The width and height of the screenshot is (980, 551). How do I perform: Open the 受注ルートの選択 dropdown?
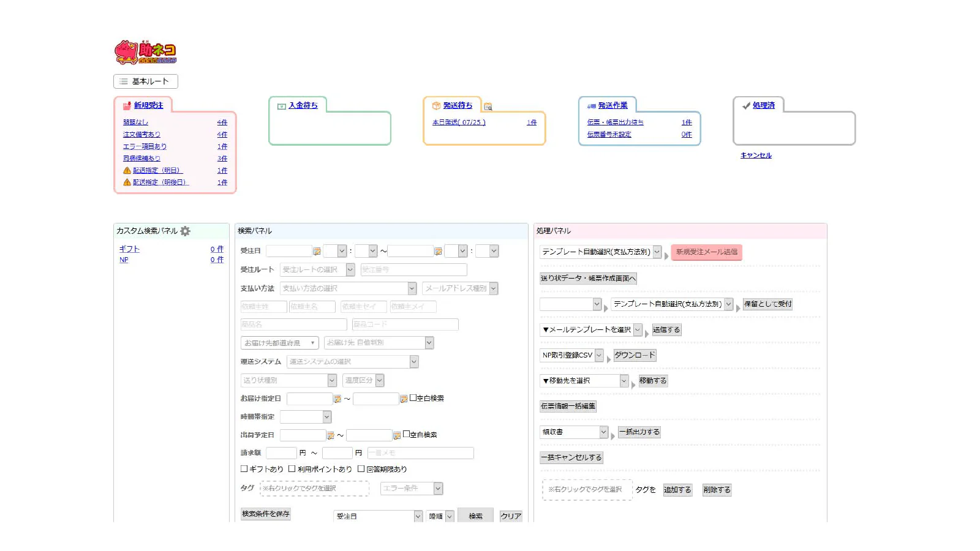pyautogui.click(x=317, y=269)
